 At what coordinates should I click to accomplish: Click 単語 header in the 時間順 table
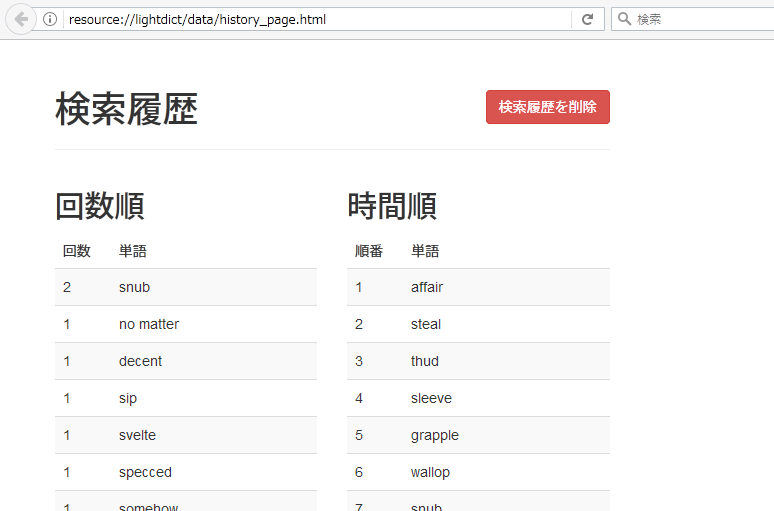(425, 251)
